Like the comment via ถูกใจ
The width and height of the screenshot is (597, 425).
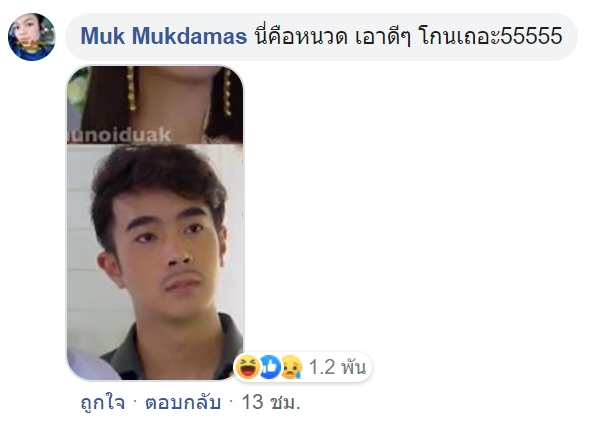click(x=103, y=402)
